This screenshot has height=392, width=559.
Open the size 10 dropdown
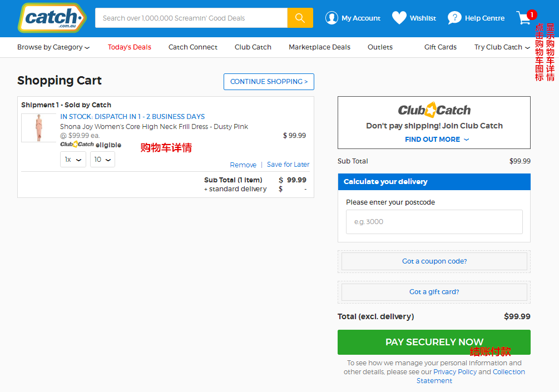click(x=102, y=159)
